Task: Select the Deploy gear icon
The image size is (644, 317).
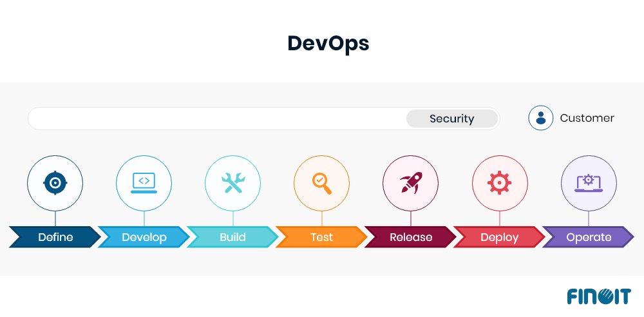Action: tap(500, 183)
